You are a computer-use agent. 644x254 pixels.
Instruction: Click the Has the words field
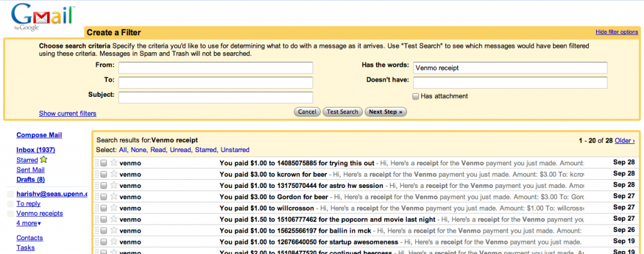click(510, 68)
